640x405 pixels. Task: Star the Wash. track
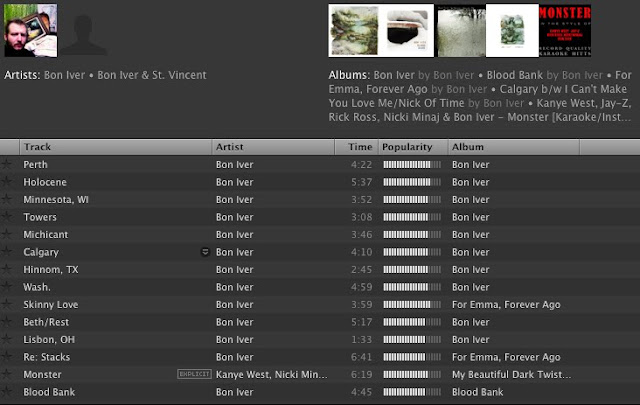tap(7, 287)
